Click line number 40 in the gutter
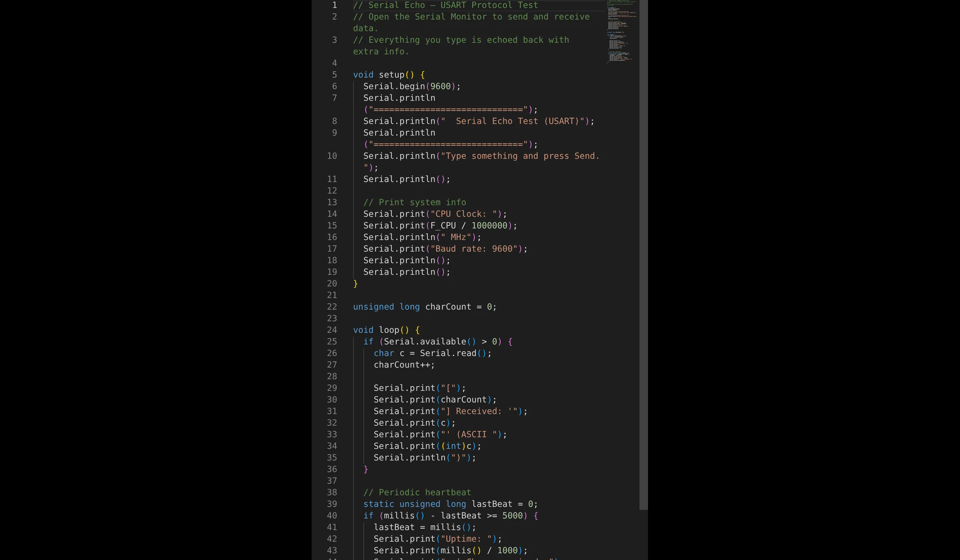The width and height of the screenshot is (960, 560). tap(332, 516)
